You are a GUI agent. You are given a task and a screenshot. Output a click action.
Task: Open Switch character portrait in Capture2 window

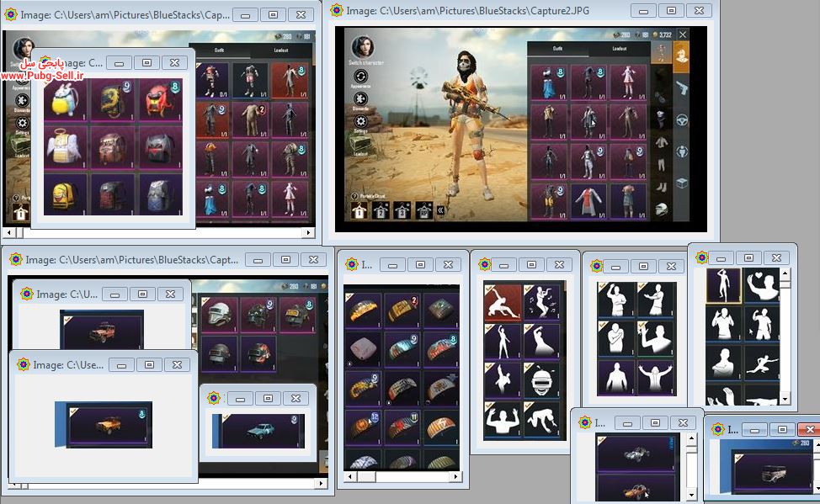click(x=362, y=46)
